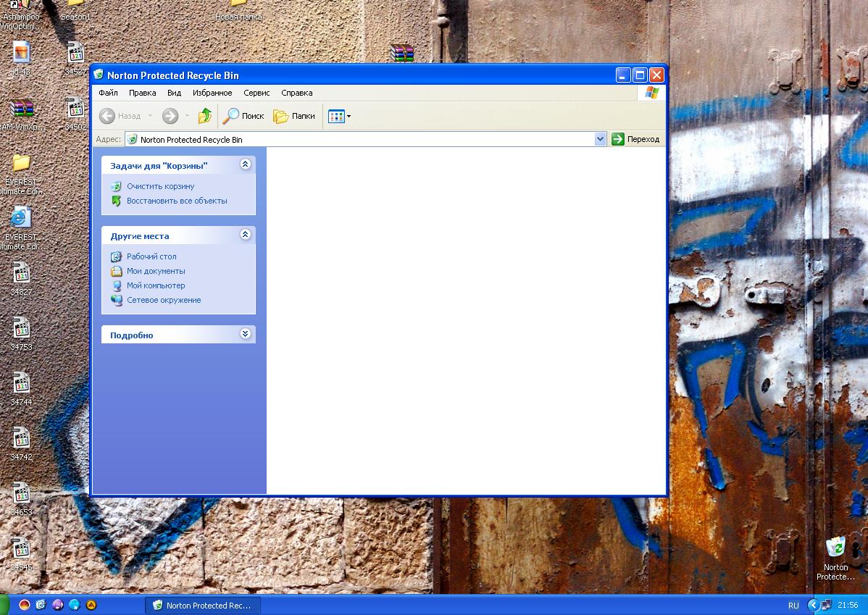Expand the address bar dropdown list

600,140
